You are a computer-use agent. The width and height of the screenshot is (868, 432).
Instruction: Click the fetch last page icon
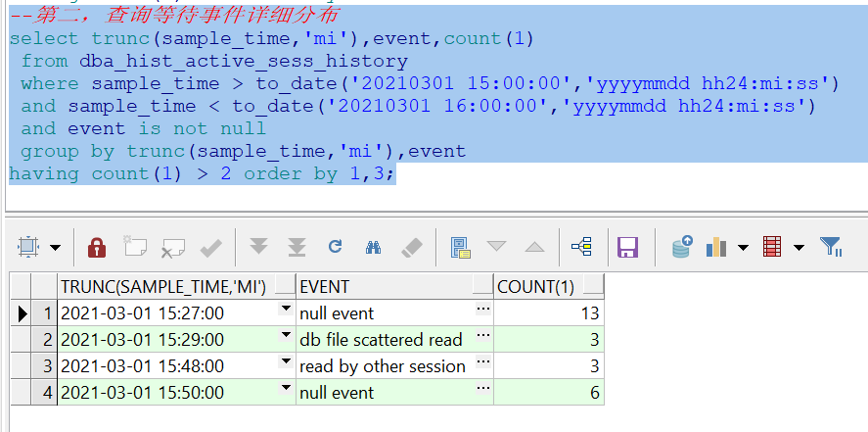point(297,247)
